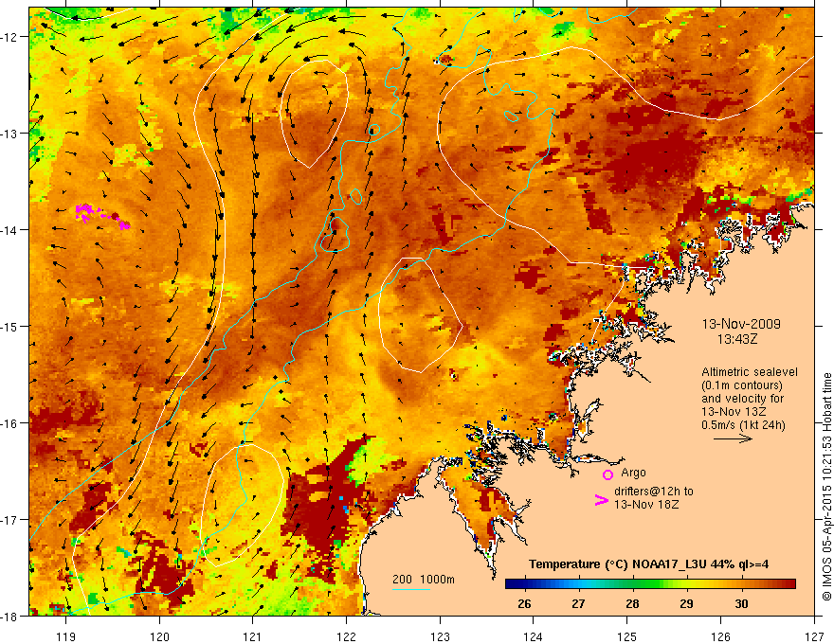Click latitude axis label -12
The height and width of the screenshot is (644, 834).
tap(11, 37)
